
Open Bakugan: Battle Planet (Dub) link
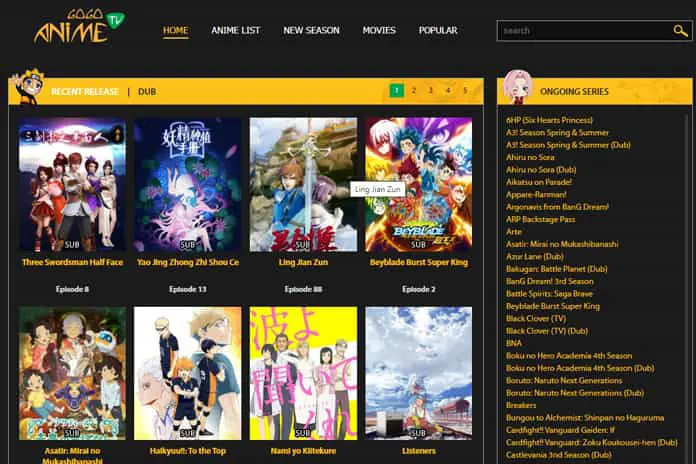[557, 269]
